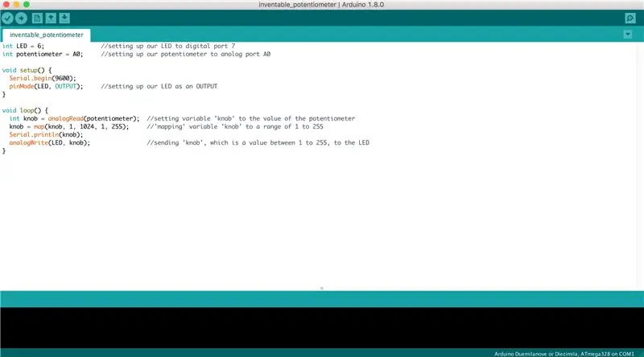Image resolution: width=644 pixels, height=357 pixels.
Task: Expand the tab options dropdown arrow
Action: coord(628,35)
